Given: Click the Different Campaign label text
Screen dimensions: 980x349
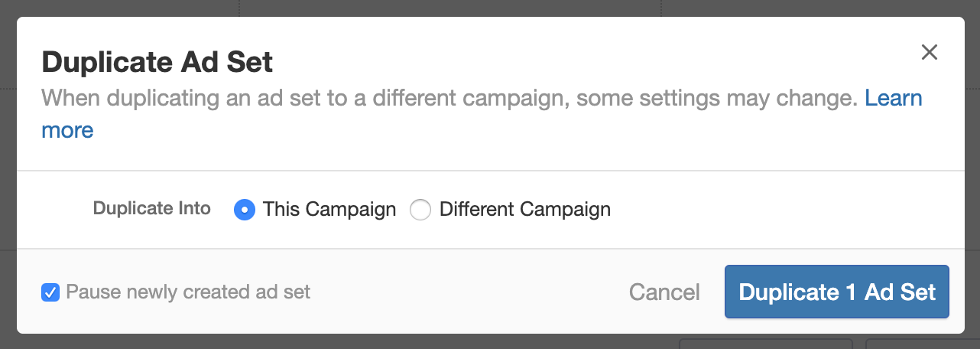Looking at the screenshot, I should point(524,210).
